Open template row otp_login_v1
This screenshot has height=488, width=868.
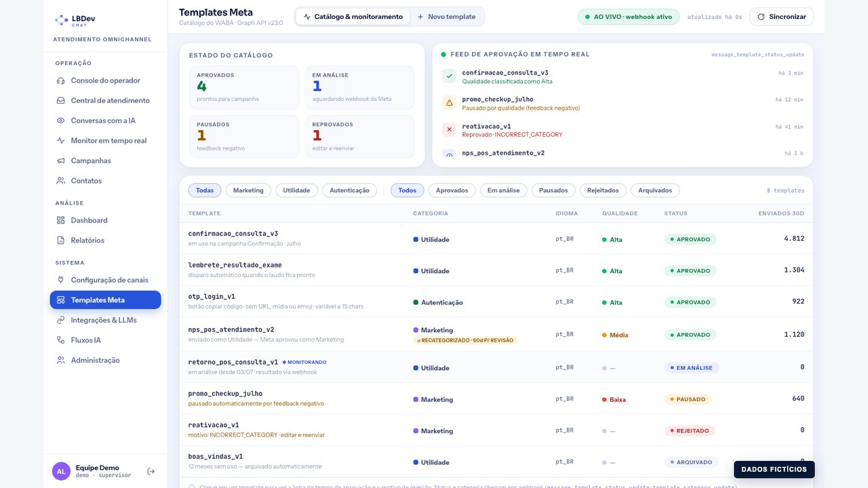click(496, 302)
